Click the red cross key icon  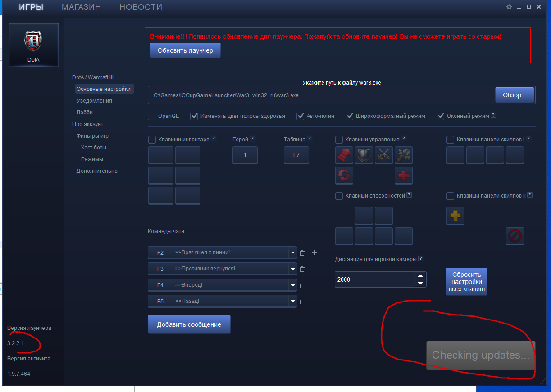404,175
